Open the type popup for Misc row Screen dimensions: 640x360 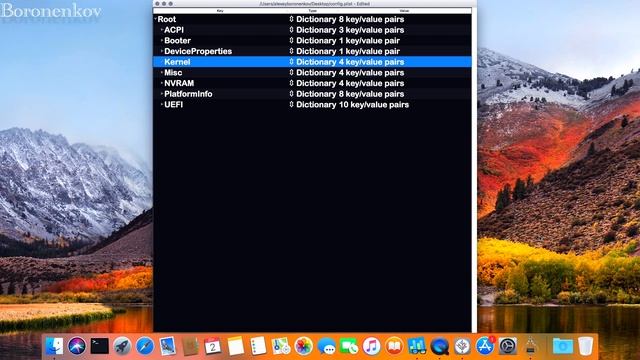click(291, 72)
